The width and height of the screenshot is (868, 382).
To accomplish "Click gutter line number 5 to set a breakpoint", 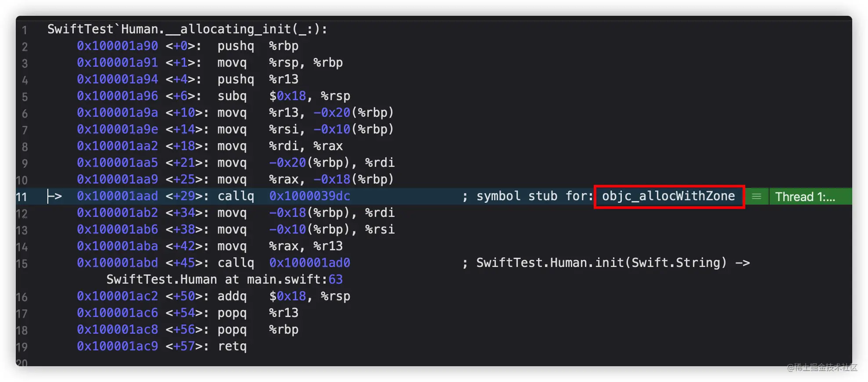I will click(25, 97).
